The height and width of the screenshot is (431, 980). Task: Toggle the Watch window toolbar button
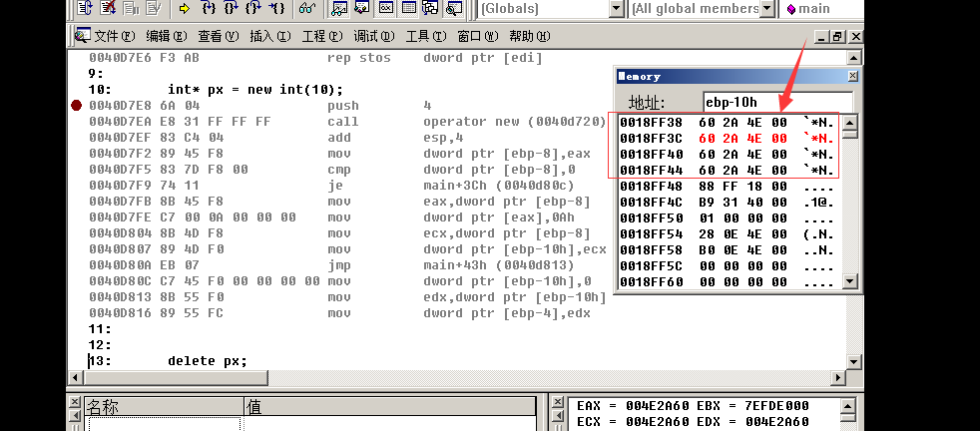click(339, 8)
